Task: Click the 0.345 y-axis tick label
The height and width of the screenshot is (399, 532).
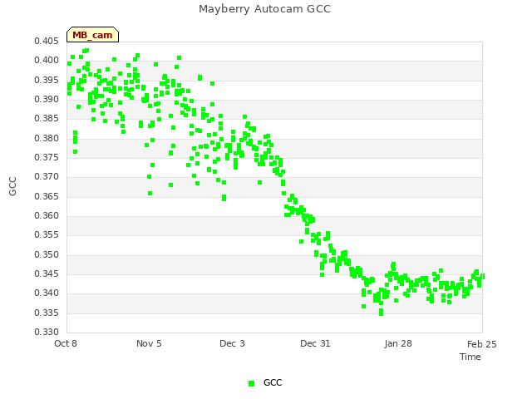Action: point(47,273)
